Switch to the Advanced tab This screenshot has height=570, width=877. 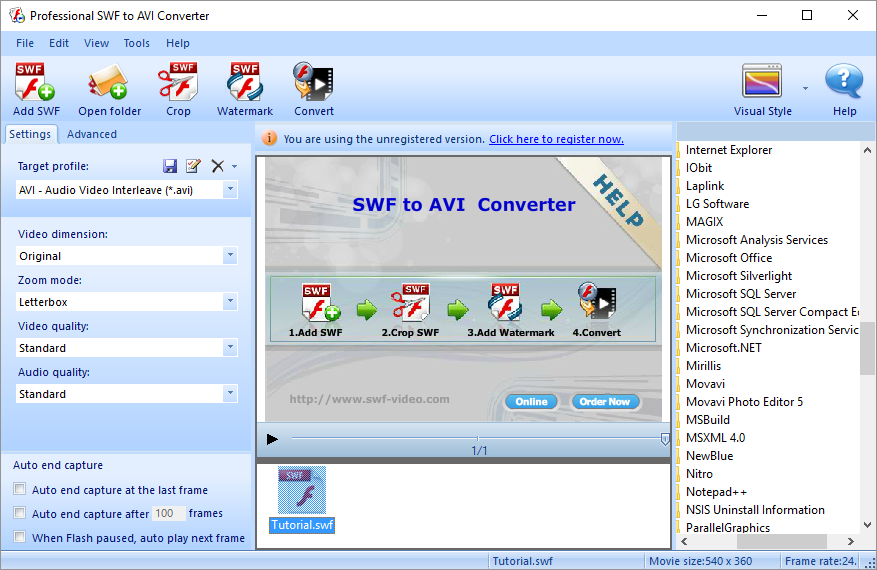[92, 134]
